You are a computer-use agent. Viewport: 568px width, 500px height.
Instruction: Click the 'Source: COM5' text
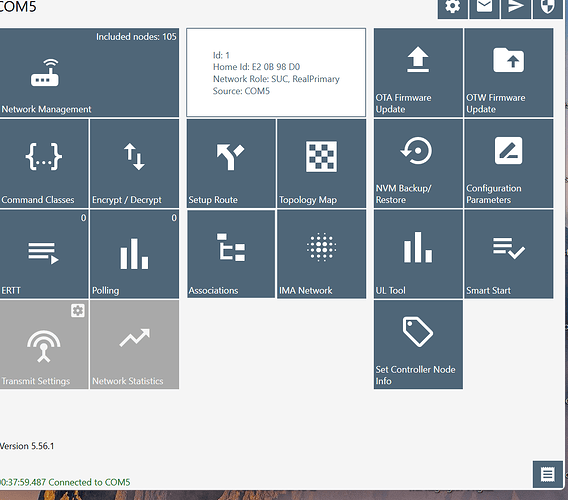[x=241, y=91]
